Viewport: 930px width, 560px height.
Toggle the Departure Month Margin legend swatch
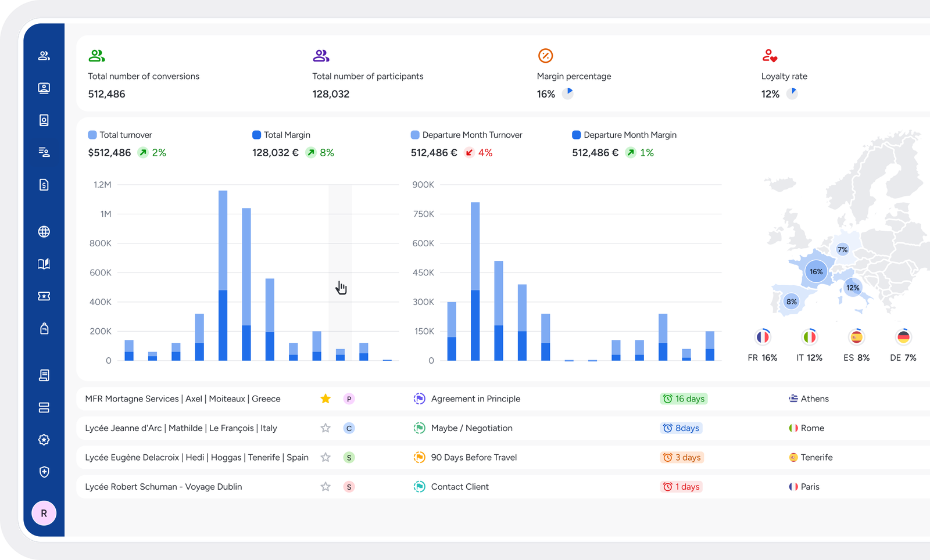[x=576, y=135]
